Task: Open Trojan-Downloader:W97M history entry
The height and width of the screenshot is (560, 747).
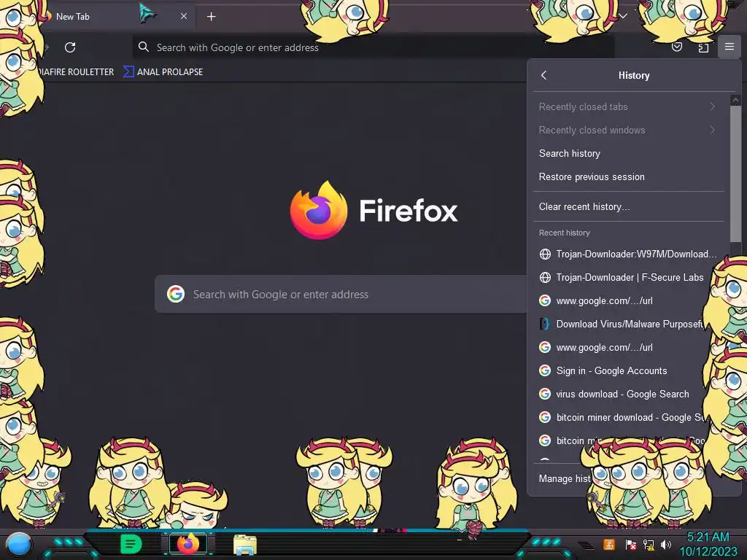Action: pyautogui.click(x=627, y=254)
